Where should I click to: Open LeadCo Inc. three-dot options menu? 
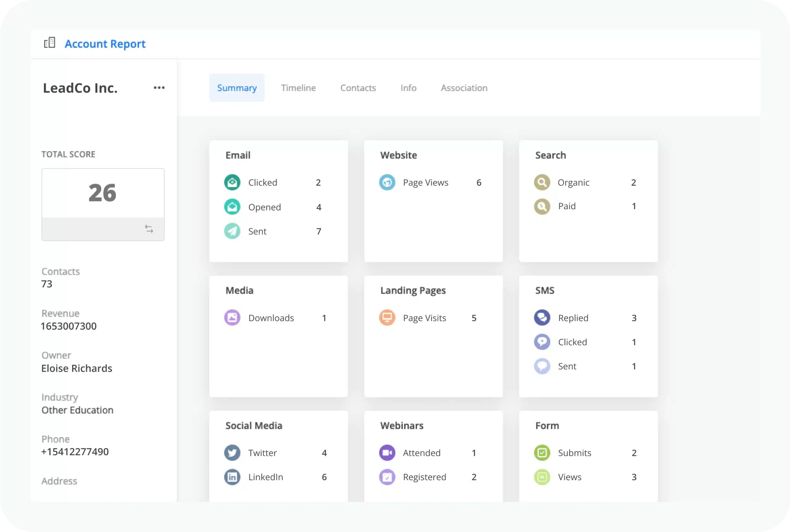pyautogui.click(x=159, y=88)
